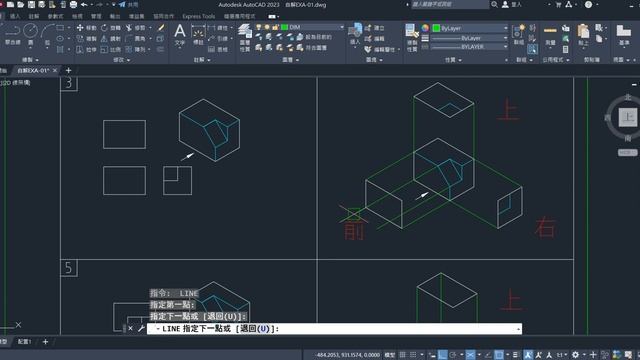Click the Sign In button
The image size is (640, 360).
tap(512, 4)
